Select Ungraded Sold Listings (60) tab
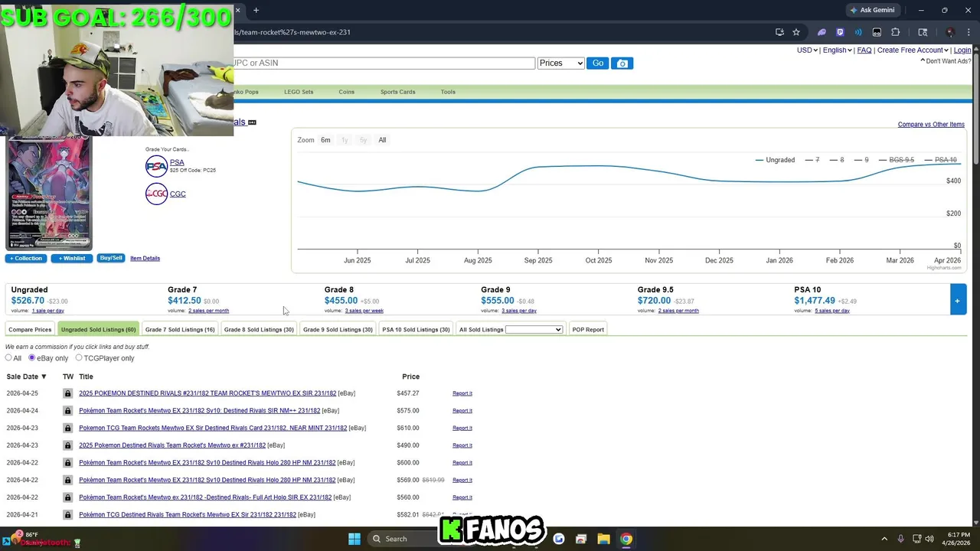 click(x=98, y=330)
